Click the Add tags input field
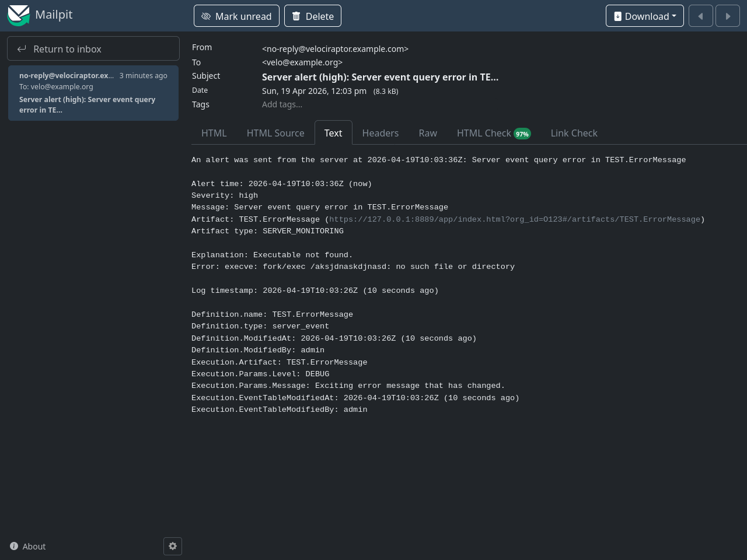 pyautogui.click(x=282, y=104)
